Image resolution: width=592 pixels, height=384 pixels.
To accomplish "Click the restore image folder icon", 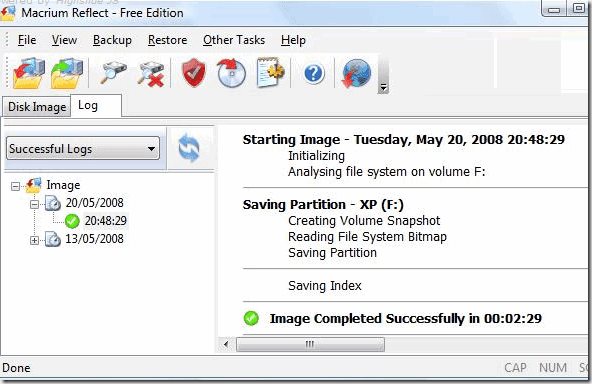I will tap(67, 73).
